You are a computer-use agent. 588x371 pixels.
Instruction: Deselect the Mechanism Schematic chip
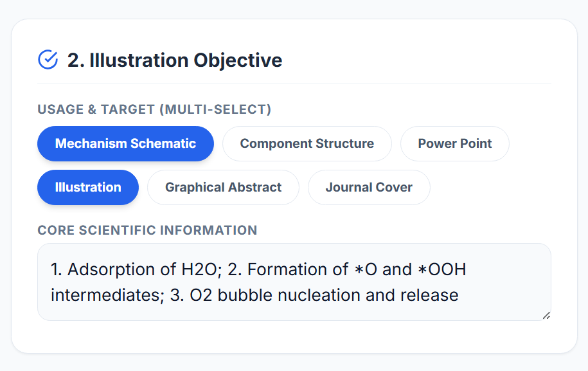125,143
